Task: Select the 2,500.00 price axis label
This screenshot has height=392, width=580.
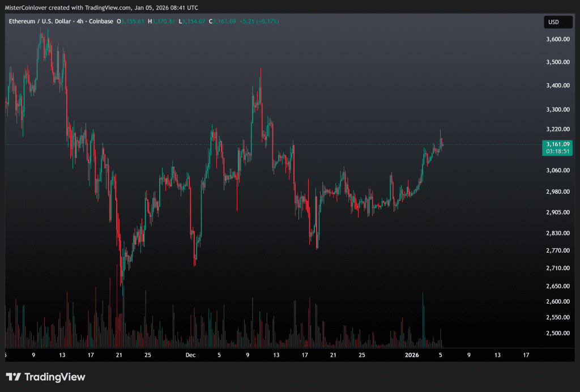Action: tap(557, 333)
